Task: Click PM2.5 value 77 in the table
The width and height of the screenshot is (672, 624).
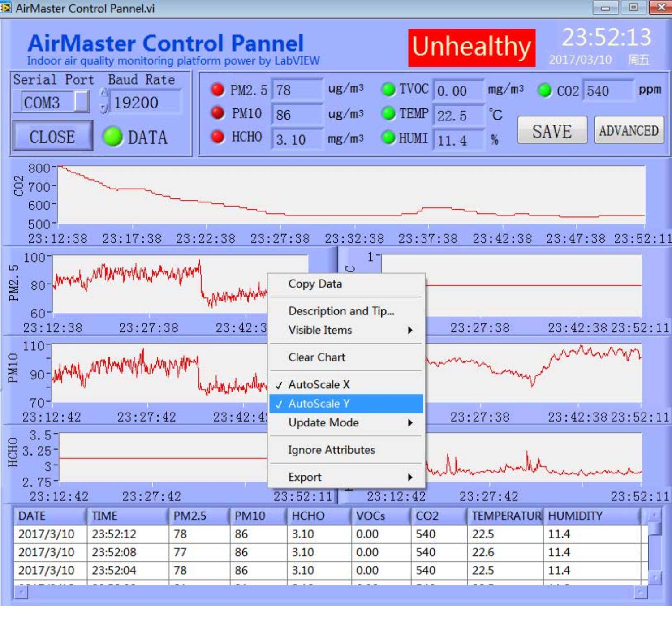Action: point(200,552)
